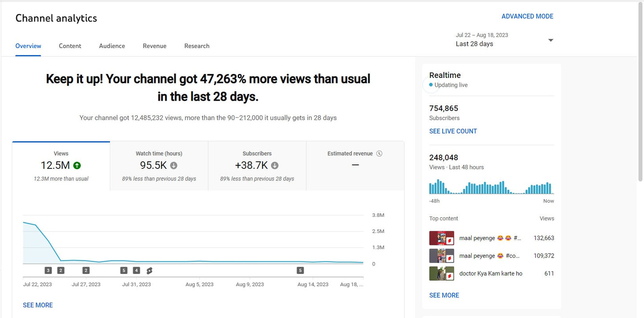The width and height of the screenshot is (644, 318).
Task: Click SEE MORE under the views chart
Action: (x=37, y=305)
